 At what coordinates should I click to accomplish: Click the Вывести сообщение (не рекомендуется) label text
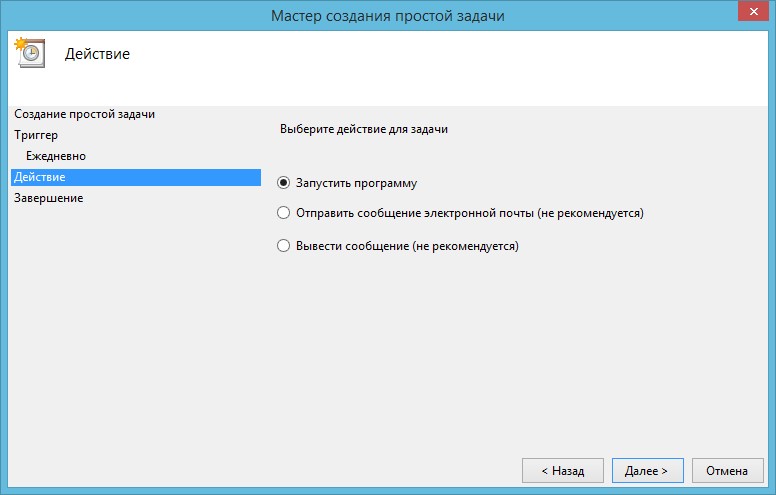click(x=408, y=245)
